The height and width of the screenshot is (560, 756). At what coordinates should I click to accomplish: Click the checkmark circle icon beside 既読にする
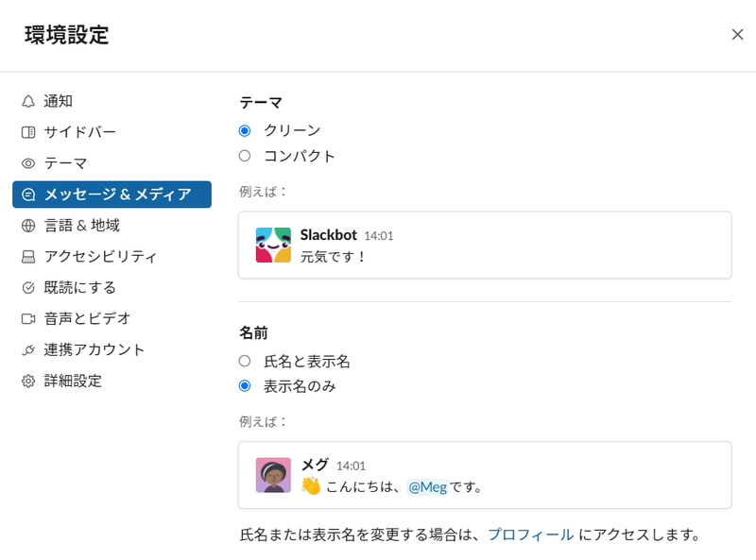click(x=28, y=288)
